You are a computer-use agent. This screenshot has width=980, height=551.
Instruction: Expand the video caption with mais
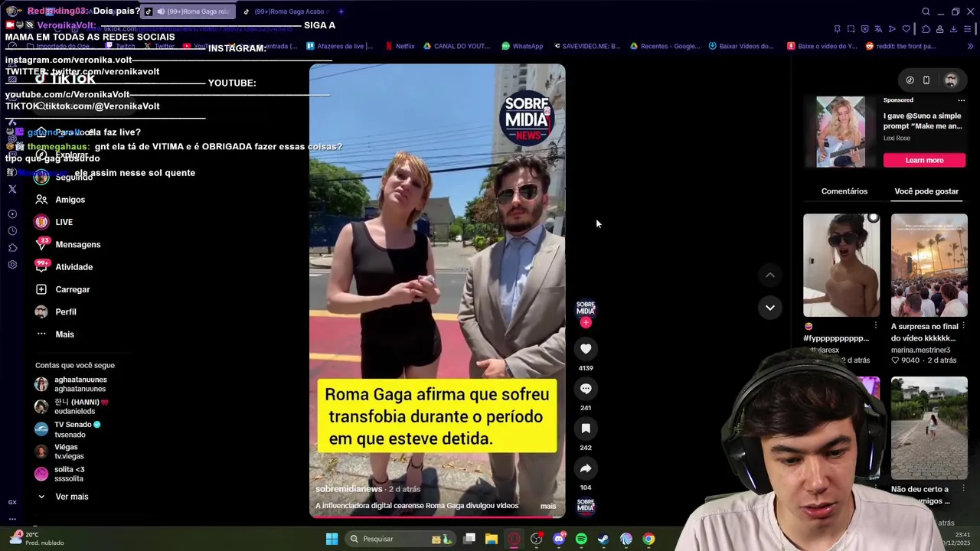(x=548, y=506)
